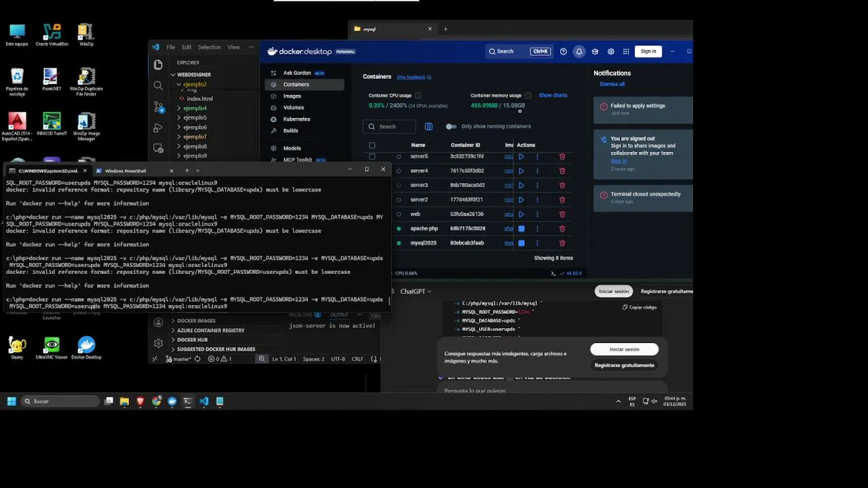Click the containers search field

tap(389, 127)
